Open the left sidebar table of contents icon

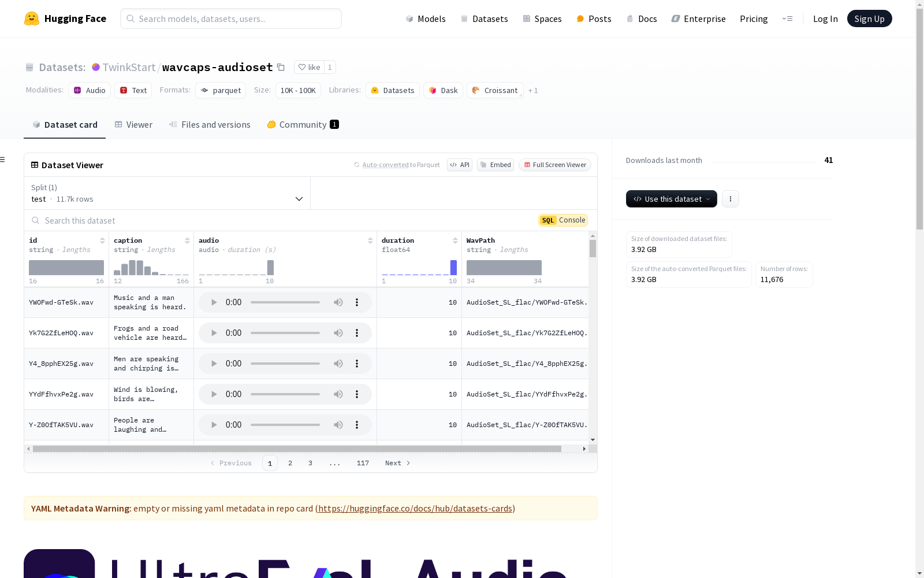[x=3, y=160]
